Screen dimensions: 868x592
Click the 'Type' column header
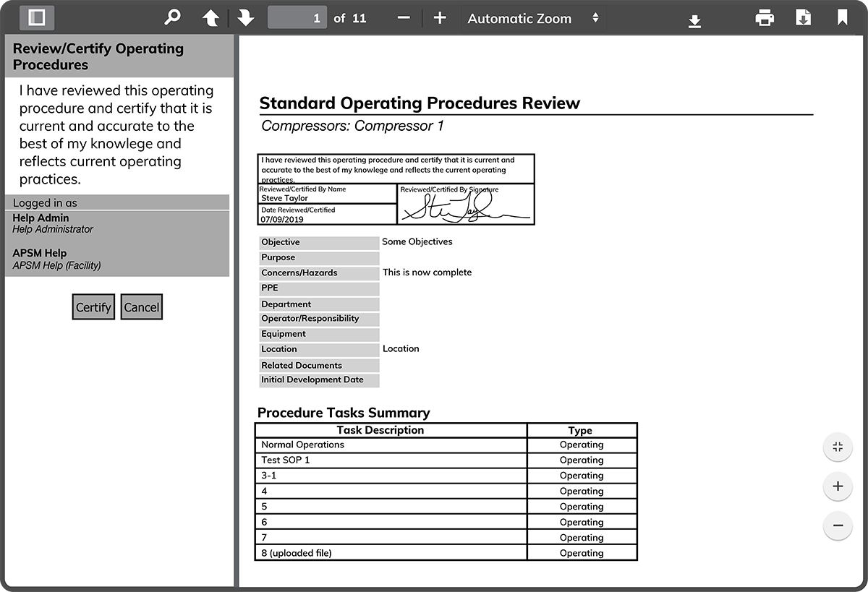582,430
